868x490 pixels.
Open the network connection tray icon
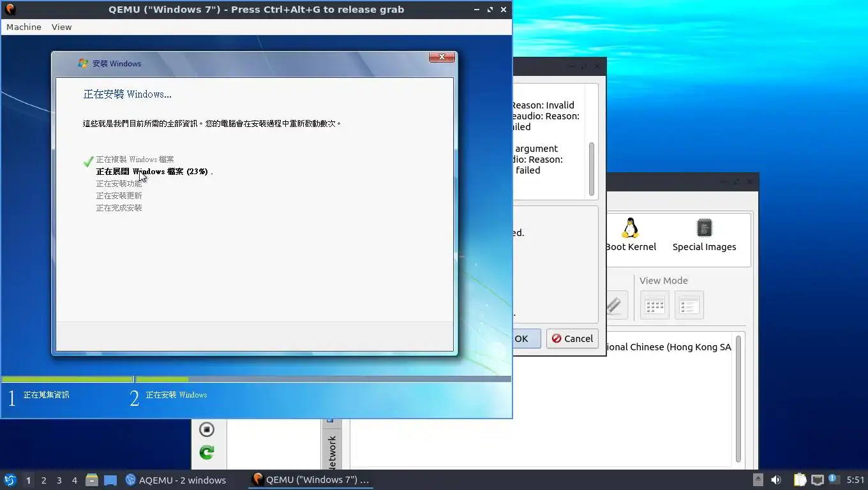tap(817, 480)
